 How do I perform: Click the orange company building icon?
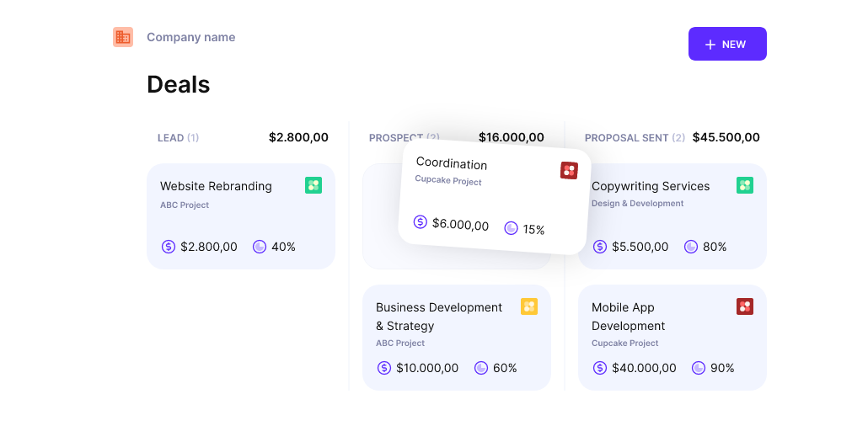[x=123, y=37]
